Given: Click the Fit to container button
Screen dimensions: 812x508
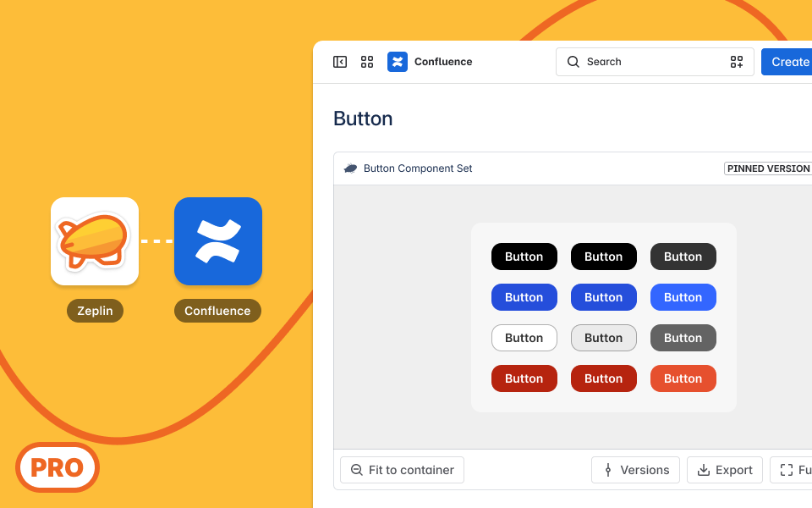Looking at the screenshot, I should point(402,470).
